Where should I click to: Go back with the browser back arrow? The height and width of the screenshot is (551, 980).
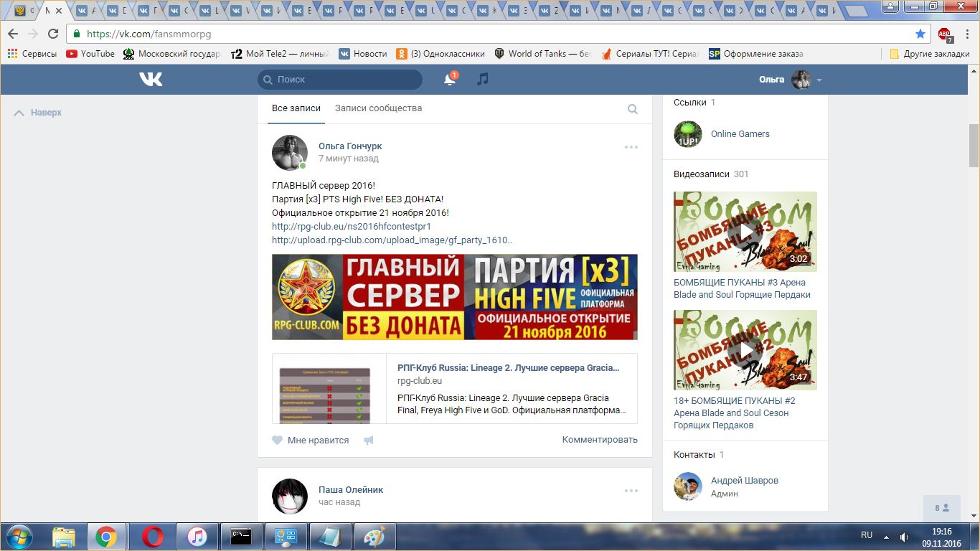[x=13, y=34]
